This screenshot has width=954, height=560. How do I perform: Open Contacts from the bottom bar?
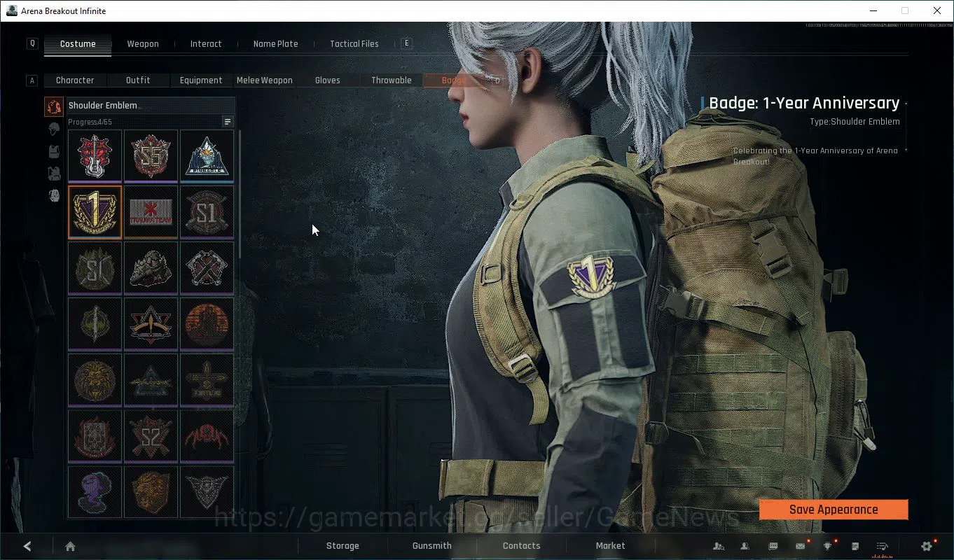(x=522, y=546)
